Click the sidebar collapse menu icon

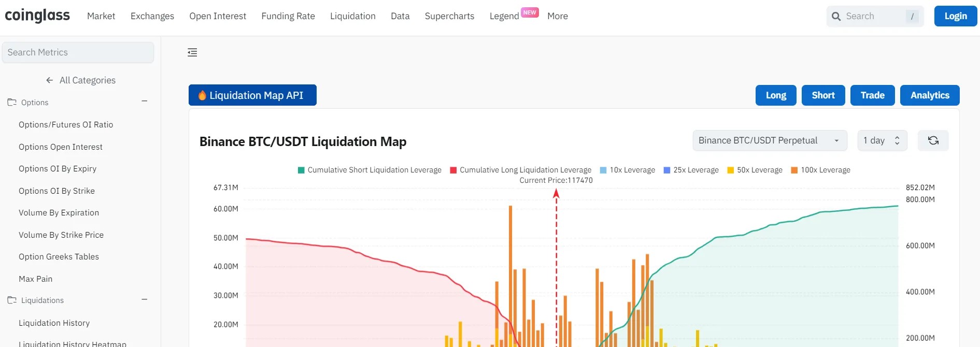click(192, 52)
